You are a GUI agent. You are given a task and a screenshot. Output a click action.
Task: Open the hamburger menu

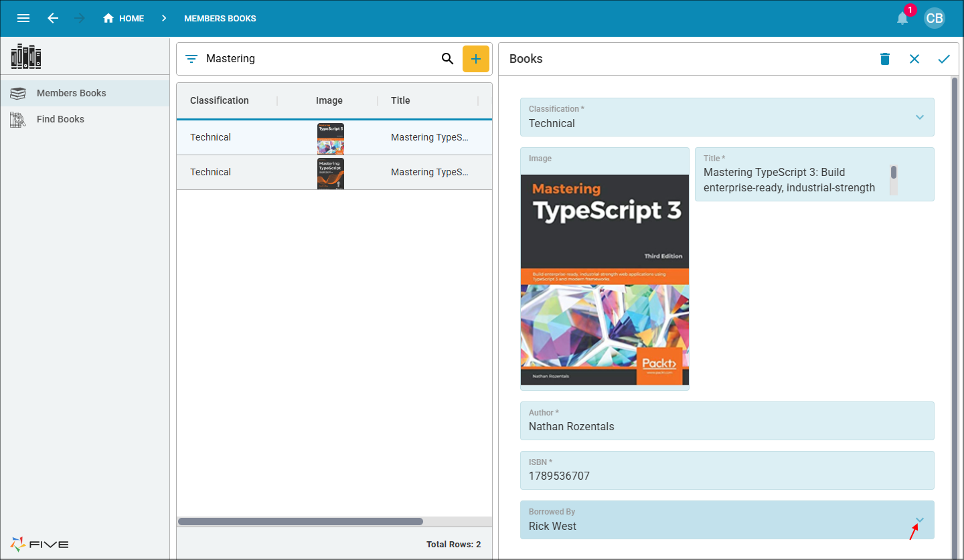click(23, 18)
